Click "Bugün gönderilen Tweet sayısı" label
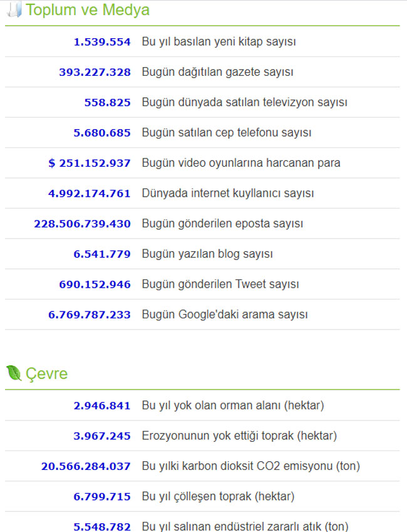 220,284
